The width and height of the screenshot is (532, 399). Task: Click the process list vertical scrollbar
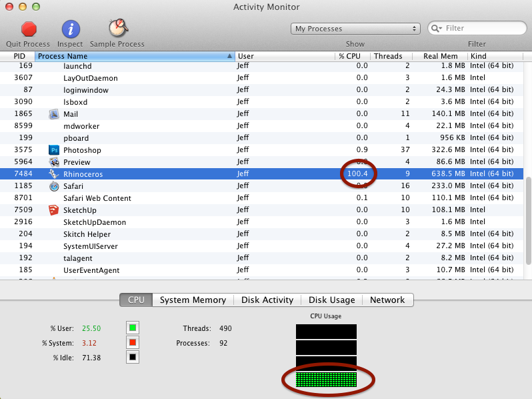pos(528,221)
